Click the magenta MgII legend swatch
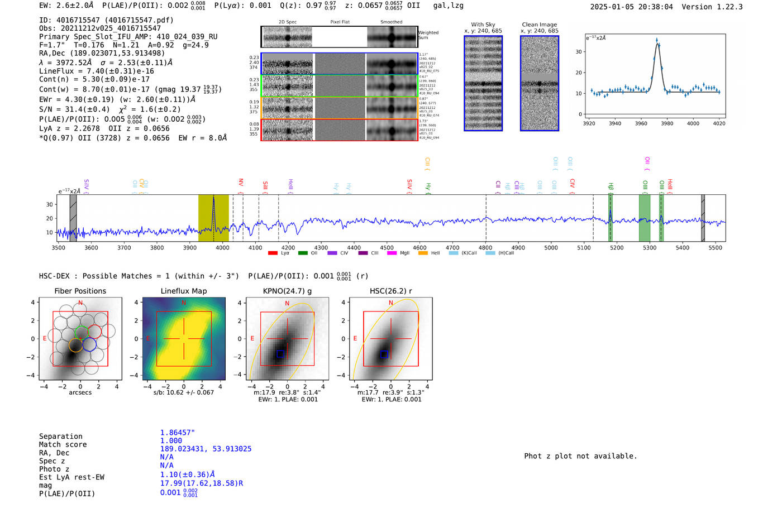Viewport: 782px width, 532px height. 392,253
